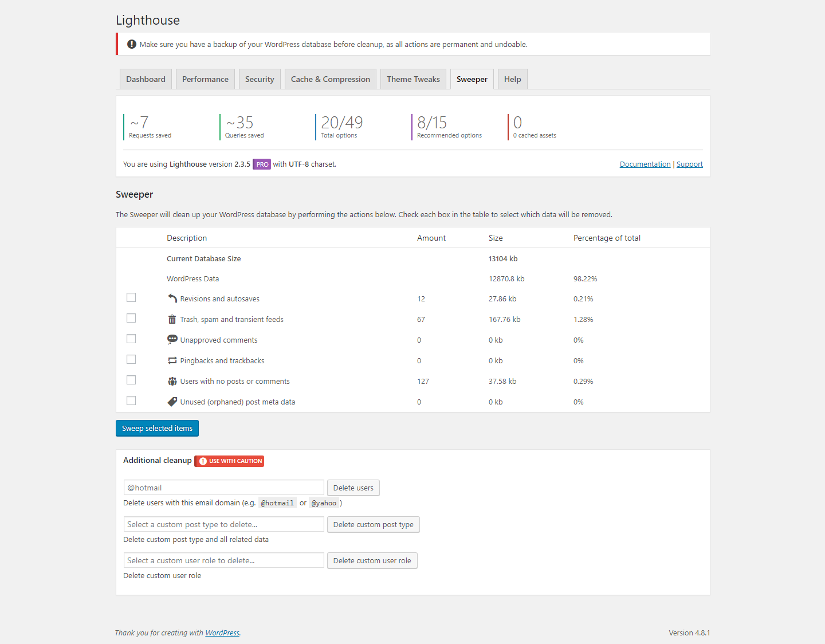Image resolution: width=825 pixels, height=644 pixels.
Task: Go to the Security tab
Action: coord(260,79)
